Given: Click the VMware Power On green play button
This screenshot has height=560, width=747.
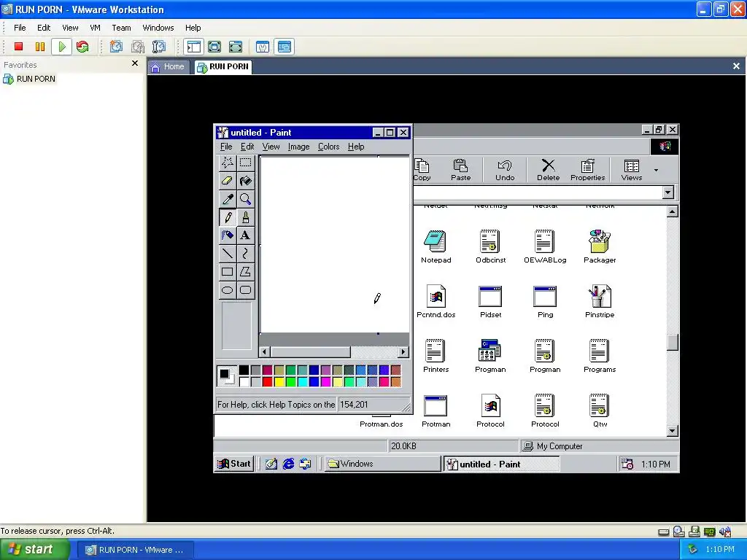Looking at the screenshot, I should click(x=61, y=47).
